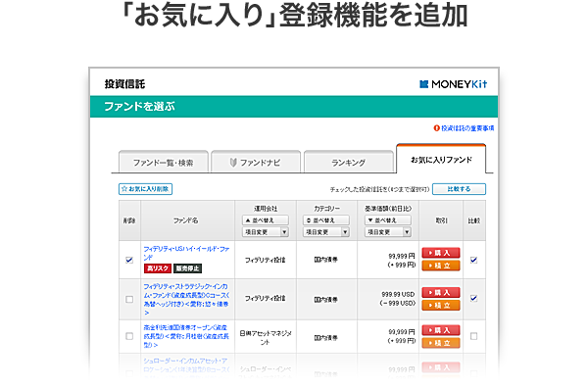Open the 項目変更 dropdown under 基準価額

[x=388, y=232]
